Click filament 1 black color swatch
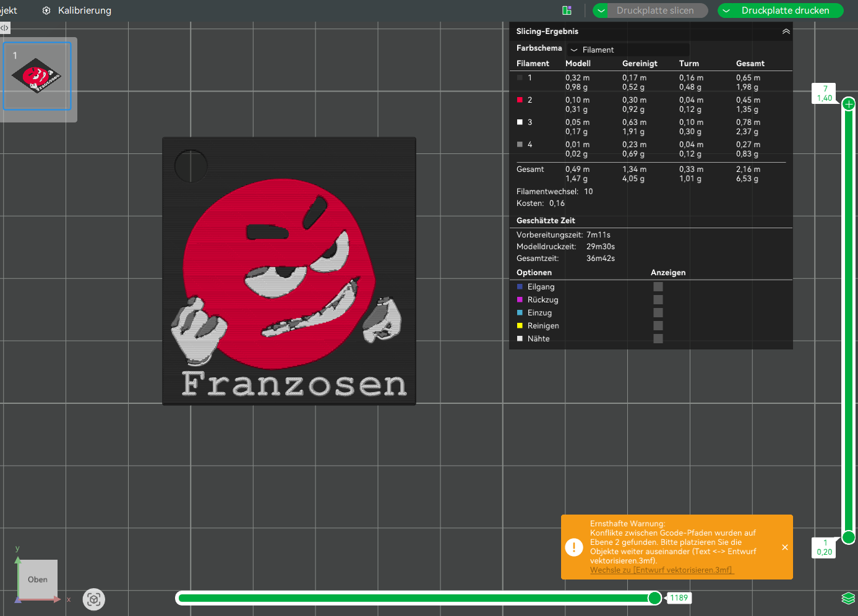Image resolution: width=858 pixels, height=616 pixels. [x=520, y=78]
